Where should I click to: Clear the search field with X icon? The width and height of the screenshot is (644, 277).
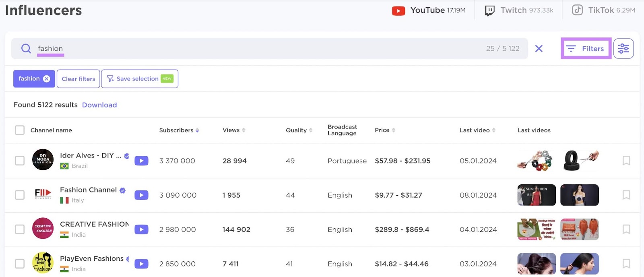pyautogui.click(x=539, y=49)
